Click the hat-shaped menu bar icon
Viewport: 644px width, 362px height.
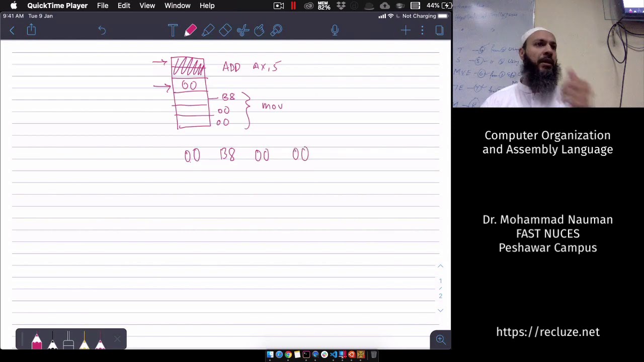pos(369,6)
